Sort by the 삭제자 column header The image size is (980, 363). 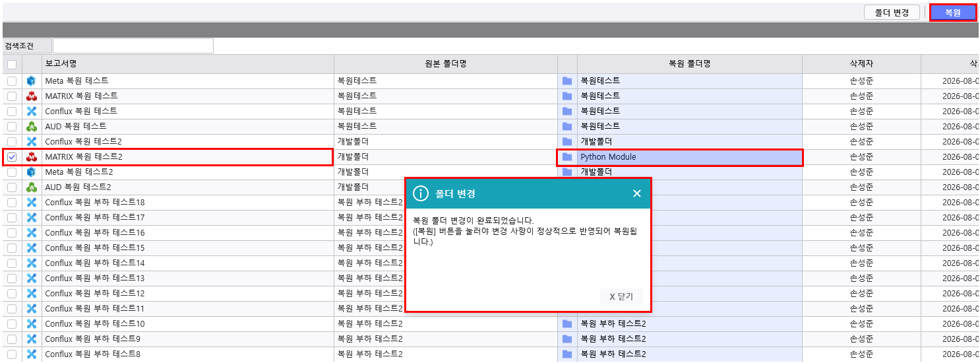(861, 63)
